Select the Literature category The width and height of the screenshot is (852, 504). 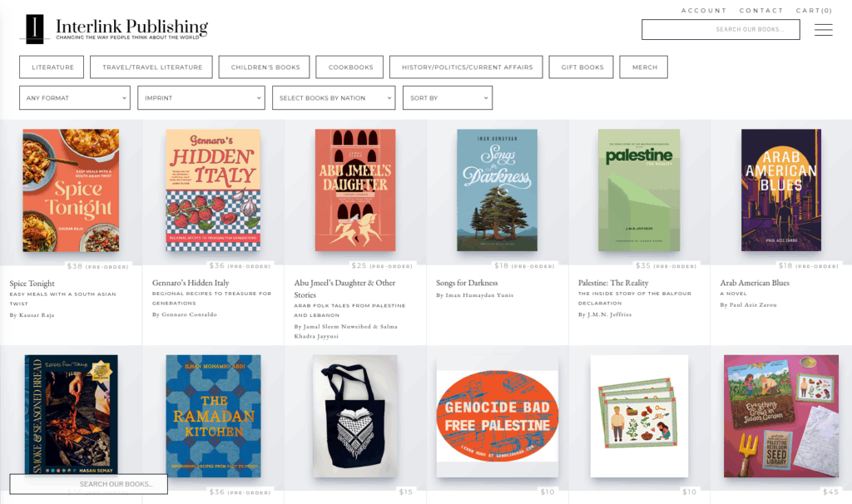tap(52, 67)
